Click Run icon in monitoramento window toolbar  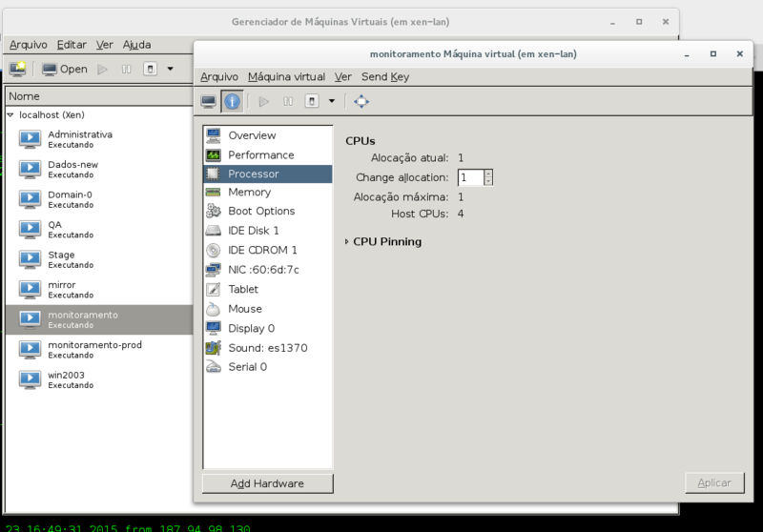click(264, 101)
